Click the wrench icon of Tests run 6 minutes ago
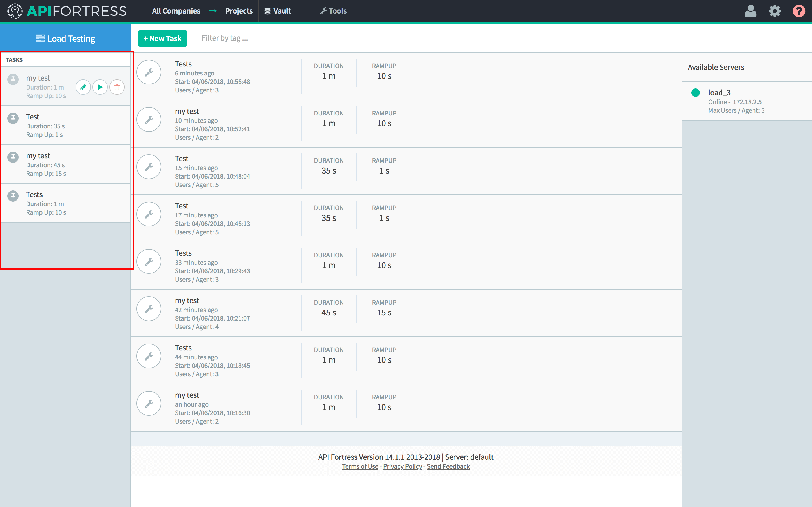The image size is (812, 507). [x=149, y=72]
